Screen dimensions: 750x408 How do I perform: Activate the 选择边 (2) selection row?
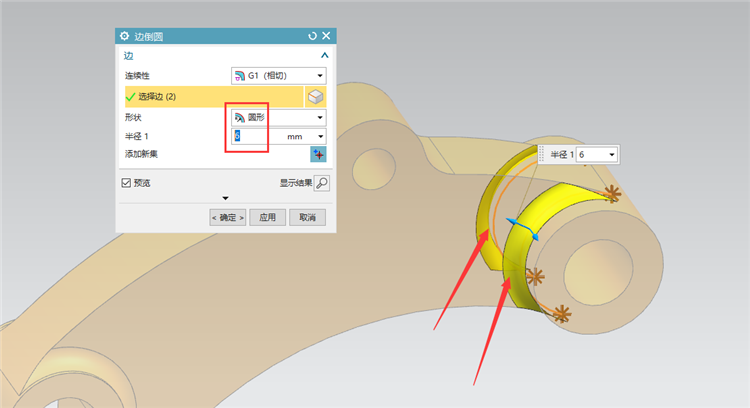214,97
